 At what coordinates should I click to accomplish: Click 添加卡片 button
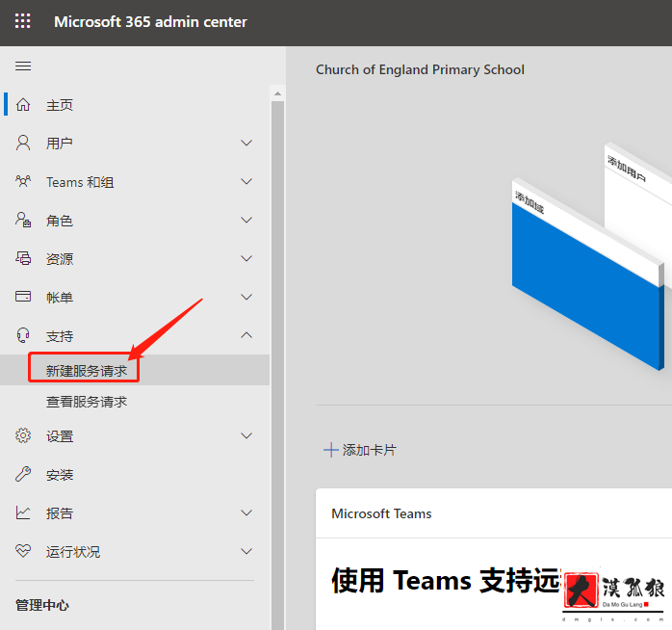pos(360,450)
